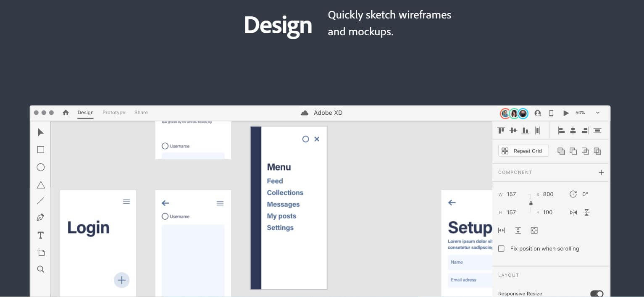Select the Rectangle tool
Viewport: 644px width, 297px height.
click(40, 150)
